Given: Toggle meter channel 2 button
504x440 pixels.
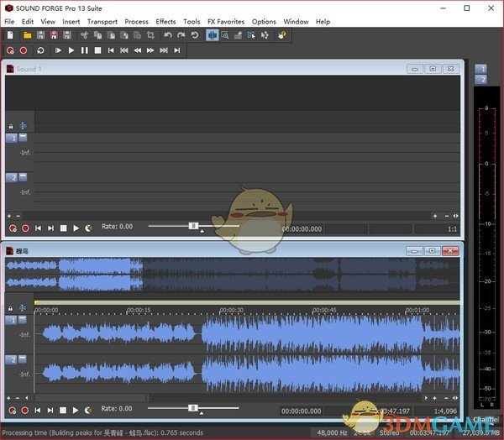Looking at the screenshot, I should (x=480, y=80).
